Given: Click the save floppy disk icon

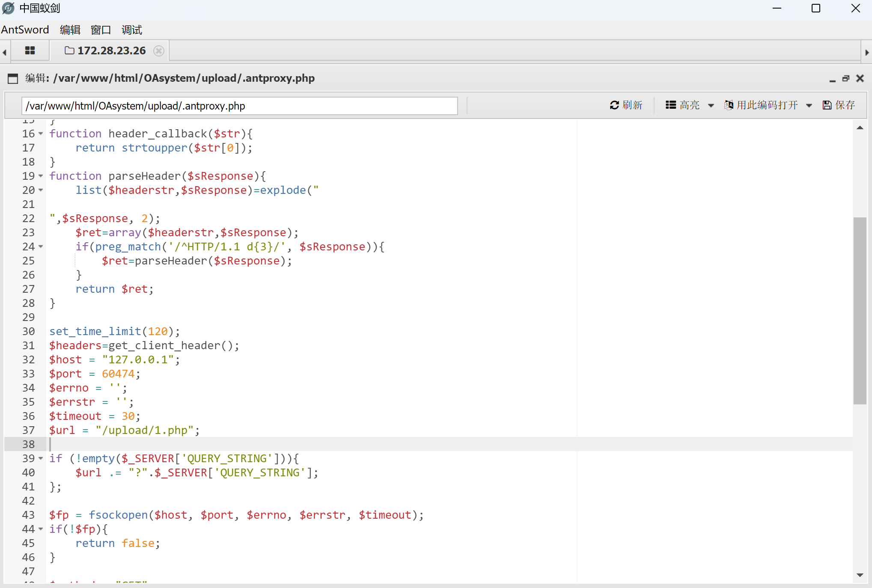Looking at the screenshot, I should click(x=827, y=105).
